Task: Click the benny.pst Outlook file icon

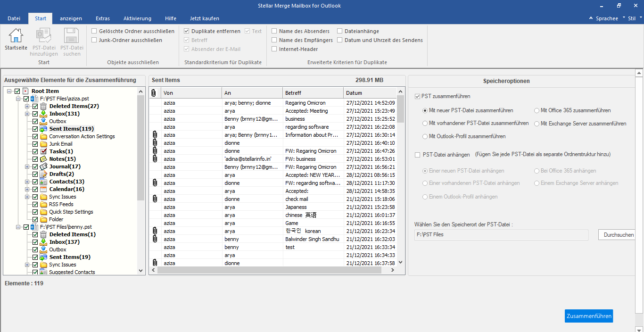Action: pyautogui.click(x=34, y=227)
